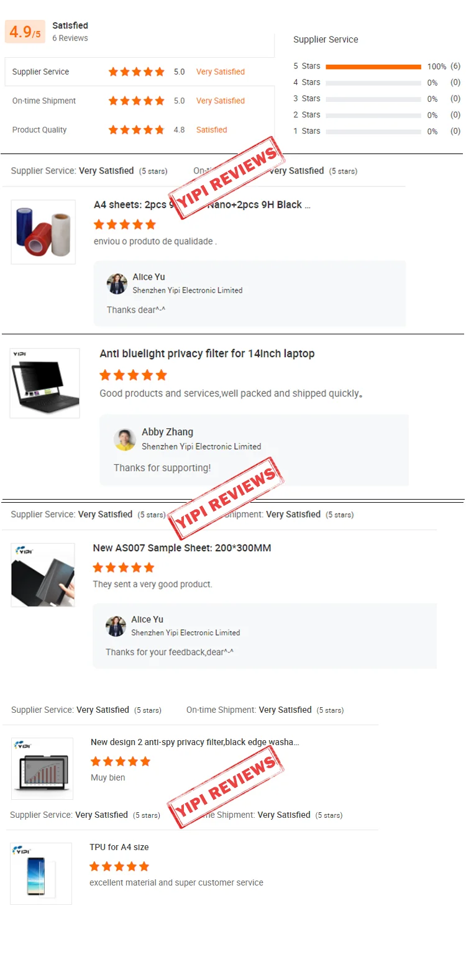This screenshot has width=466, height=980.
Task: Click stars under TPU for A4 size
Action: coord(119,866)
